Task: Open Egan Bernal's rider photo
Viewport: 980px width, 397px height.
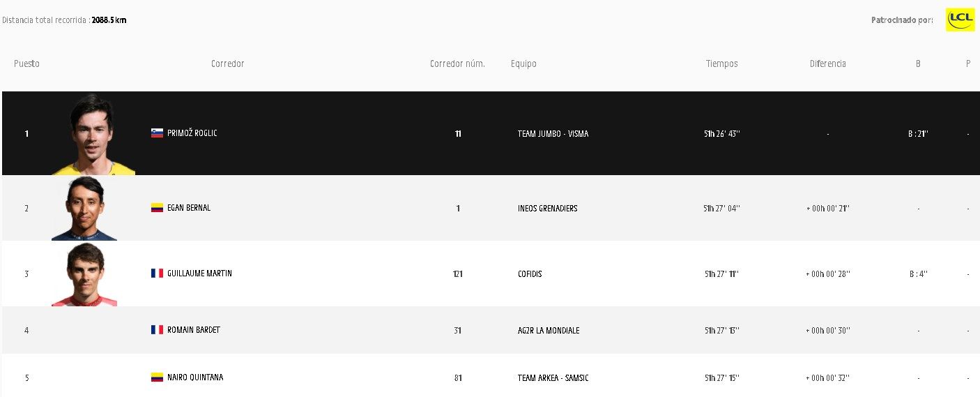Action: pyautogui.click(x=84, y=209)
